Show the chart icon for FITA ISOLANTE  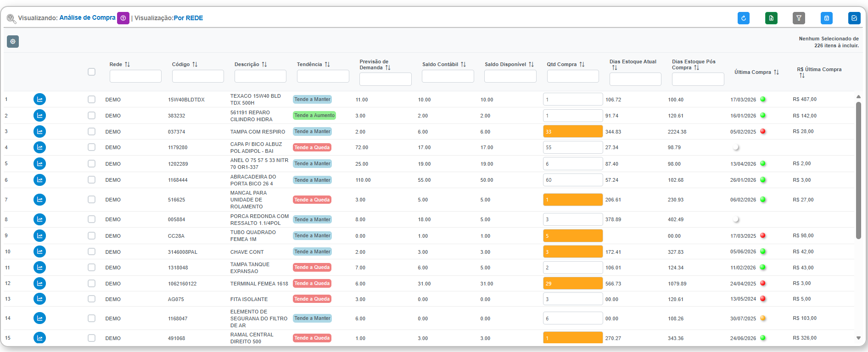coord(39,299)
